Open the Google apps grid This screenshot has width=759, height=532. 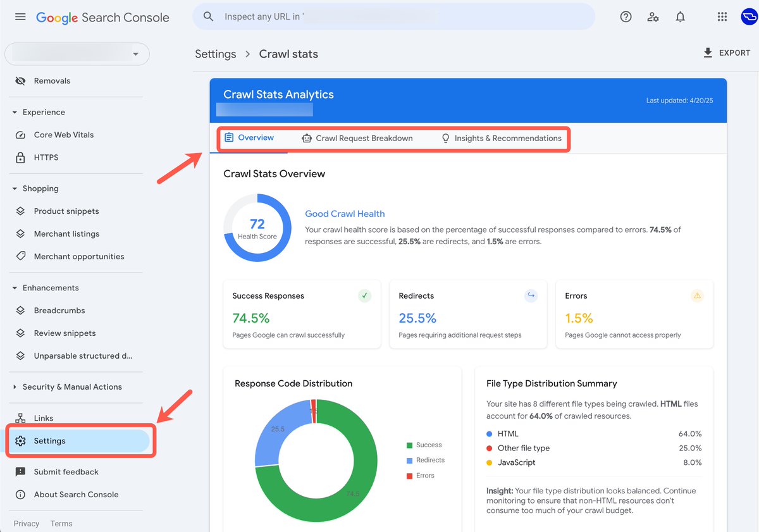tap(722, 17)
